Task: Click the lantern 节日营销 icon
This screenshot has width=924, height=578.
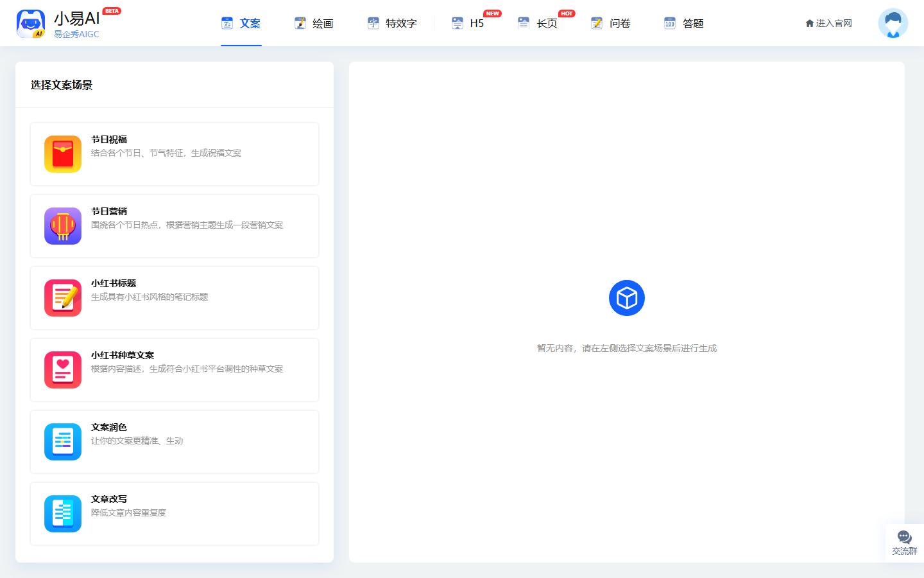Action: point(63,226)
